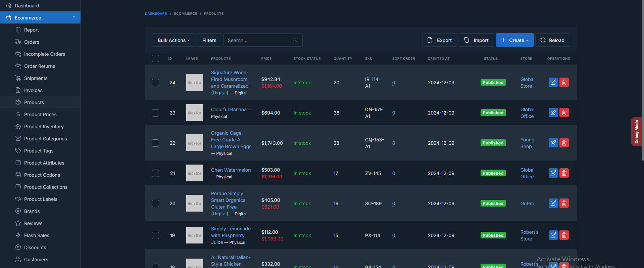Viewport: 644px width, 268px height.
Task: Open Product Categories in the sidebar
Action: point(45,139)
